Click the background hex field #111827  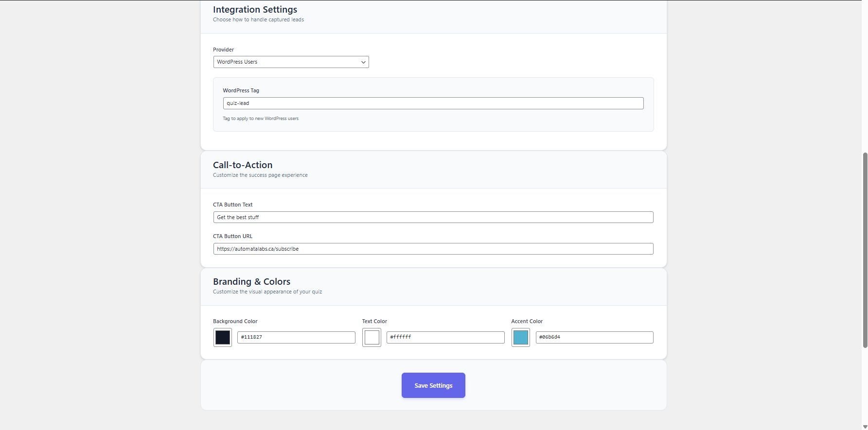296,337
